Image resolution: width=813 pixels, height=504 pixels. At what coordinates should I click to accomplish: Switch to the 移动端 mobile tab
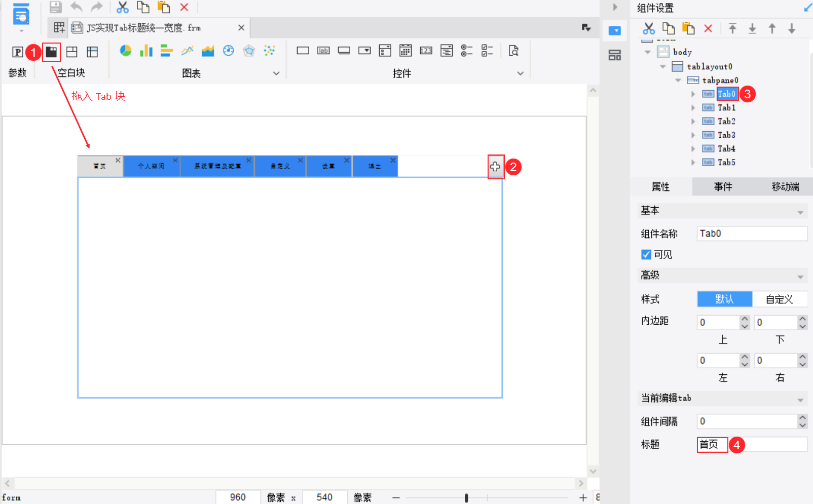[786, 187]
